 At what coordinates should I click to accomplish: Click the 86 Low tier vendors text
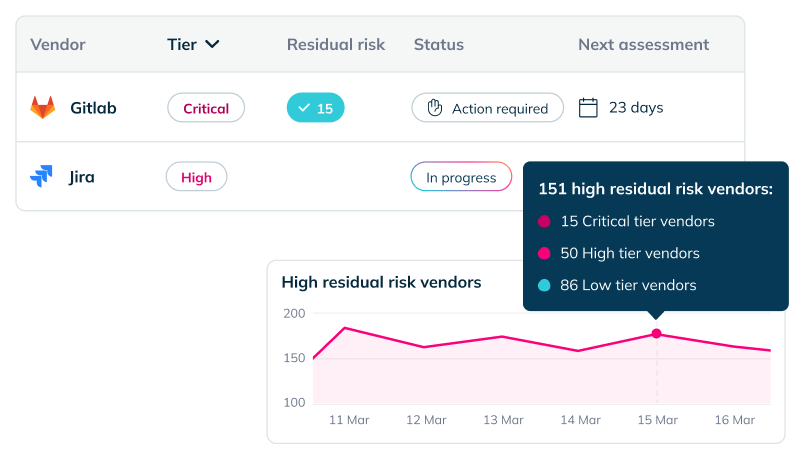[628, 285]
